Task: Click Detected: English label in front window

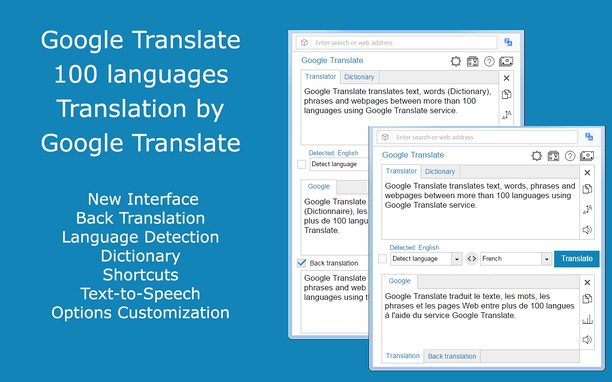Action: [414, 247]
